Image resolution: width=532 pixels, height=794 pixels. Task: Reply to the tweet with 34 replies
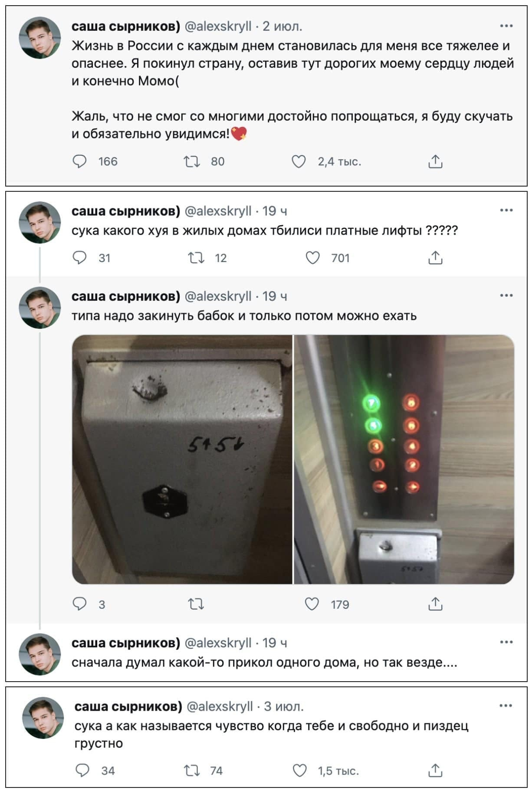(x=82, y=771)
